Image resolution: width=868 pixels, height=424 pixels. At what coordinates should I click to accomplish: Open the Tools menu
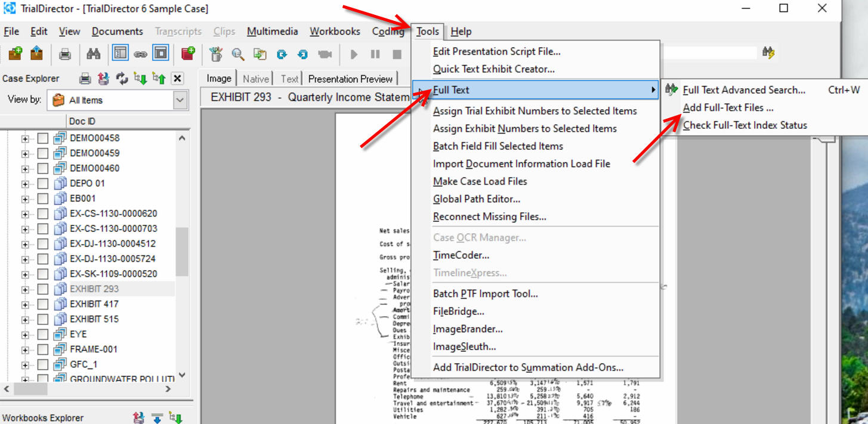(x=428, y=32)
